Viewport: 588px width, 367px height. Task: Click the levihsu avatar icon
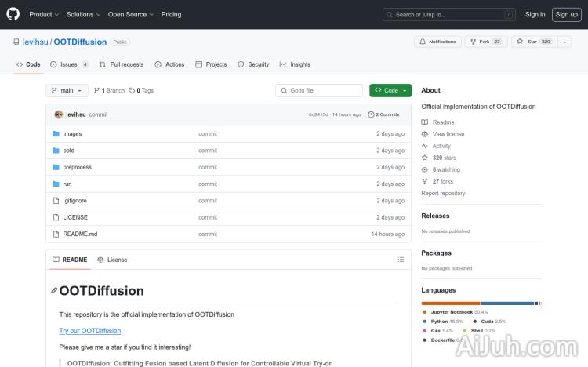59,114
